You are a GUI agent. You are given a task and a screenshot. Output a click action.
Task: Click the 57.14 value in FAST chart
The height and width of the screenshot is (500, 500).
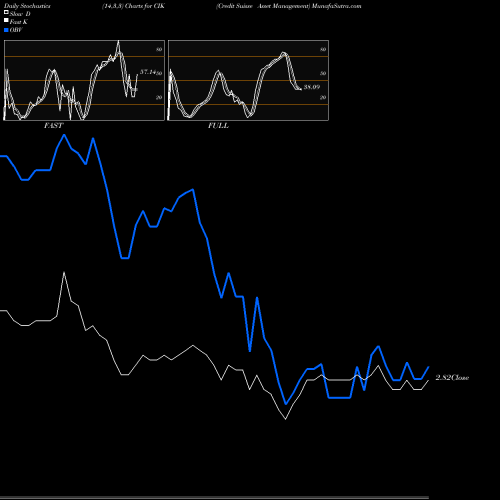tap(148, 72)
